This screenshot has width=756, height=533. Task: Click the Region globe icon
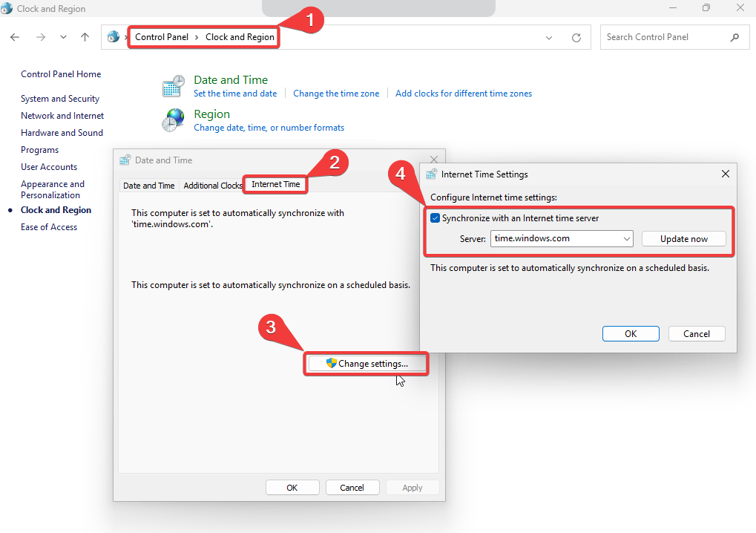173,120
